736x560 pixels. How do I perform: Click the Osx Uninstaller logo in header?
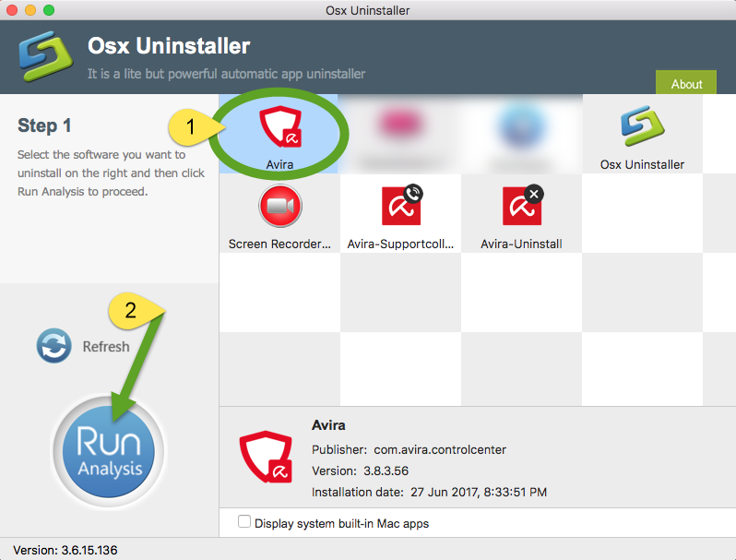[x=45, y=56]
